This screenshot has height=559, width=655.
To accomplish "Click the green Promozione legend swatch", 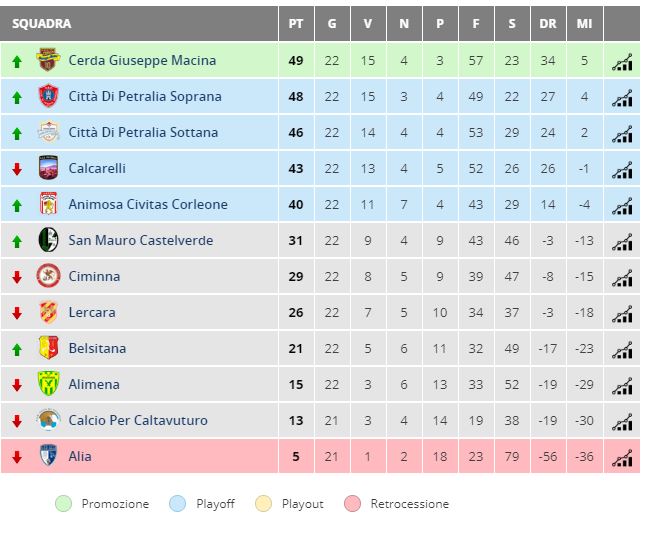I will (x=63, y=504).
